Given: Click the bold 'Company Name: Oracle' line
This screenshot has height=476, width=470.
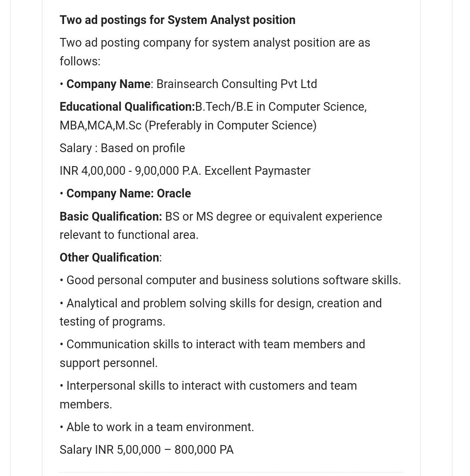Looking at the screenshot, I should pos(128,194).
